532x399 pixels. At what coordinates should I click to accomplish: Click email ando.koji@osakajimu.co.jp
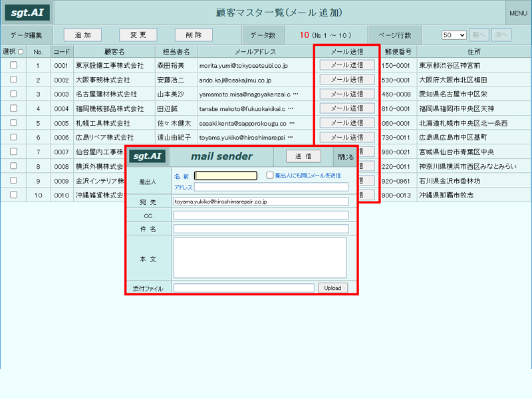tap(235, 80)
